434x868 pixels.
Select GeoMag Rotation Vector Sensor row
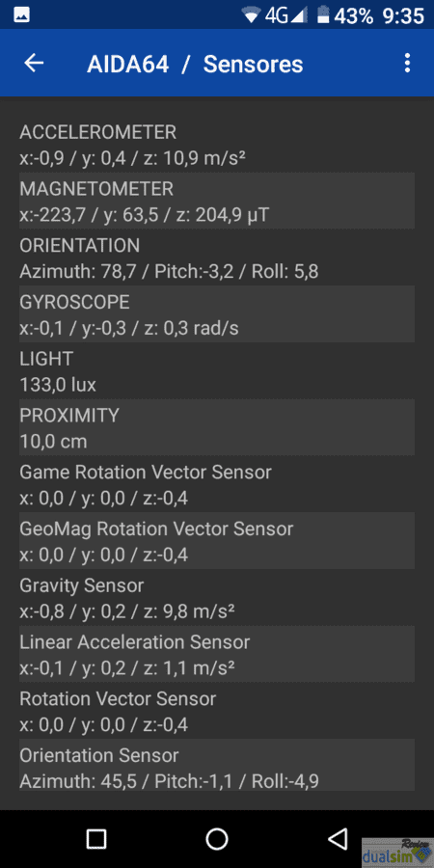click(217, 540)
